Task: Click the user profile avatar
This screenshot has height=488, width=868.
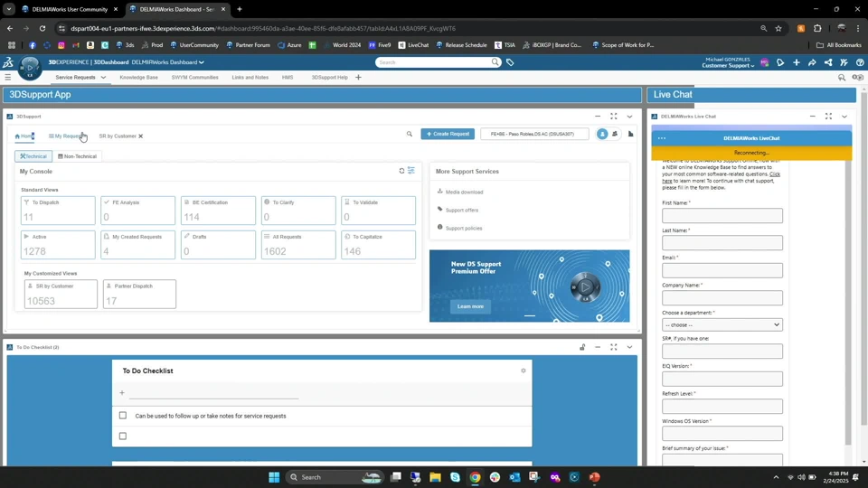Action: click(x=765, y=62)
